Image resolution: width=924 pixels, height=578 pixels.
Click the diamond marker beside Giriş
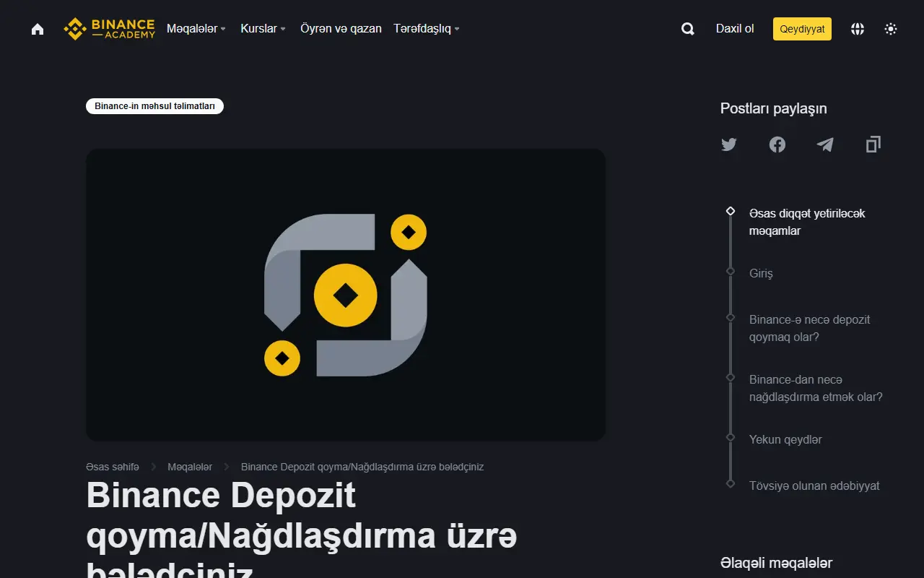click(731, 271)
